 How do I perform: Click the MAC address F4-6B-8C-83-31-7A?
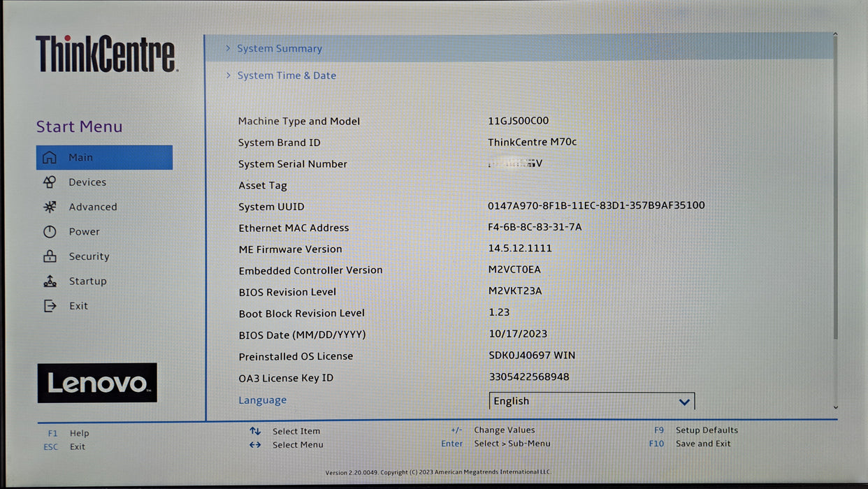click(535, 227)
